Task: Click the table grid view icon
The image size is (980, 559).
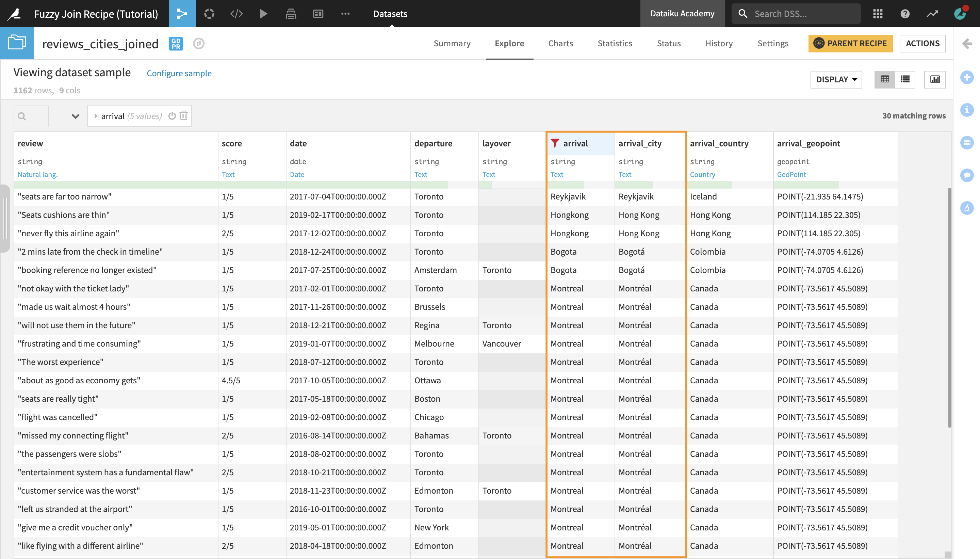Action: click(x=885, y=79)
